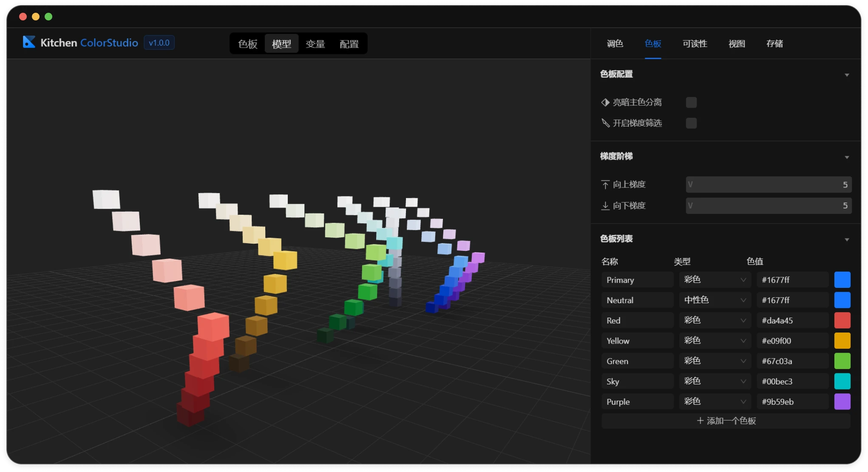This screenshot has width=868, height=472.
Task: Click the 向上梯度 up-arrow icon
Action: coord(605,185)
